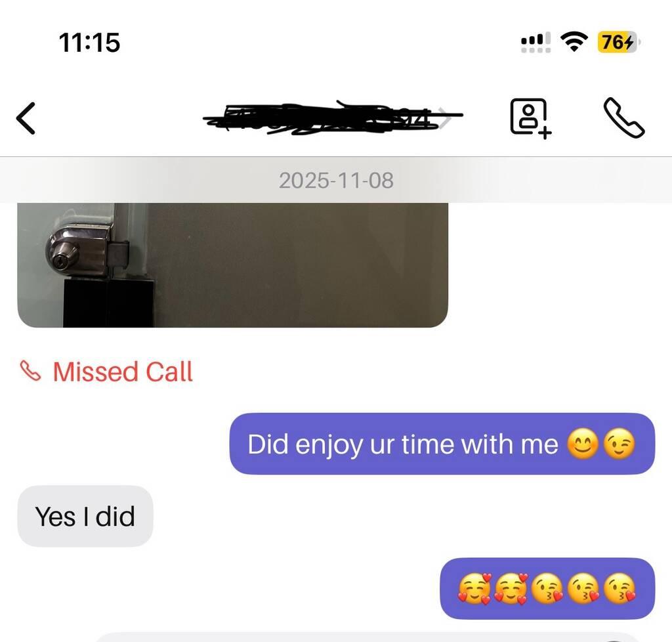Viewport: 672px width, 642px height.
Task: Tap the red missed call phone icon
Action: pyautogui.click(x=30, y=371)
